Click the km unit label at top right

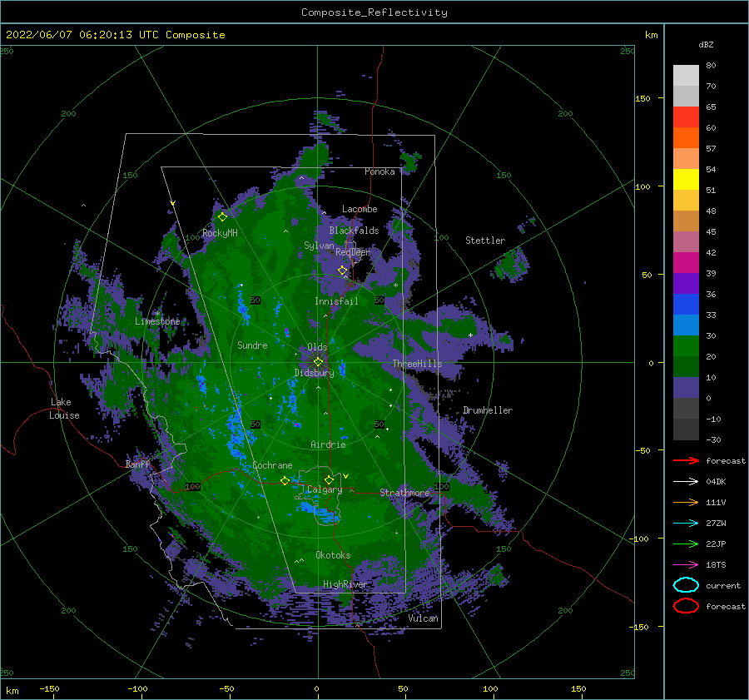[651, 35]
